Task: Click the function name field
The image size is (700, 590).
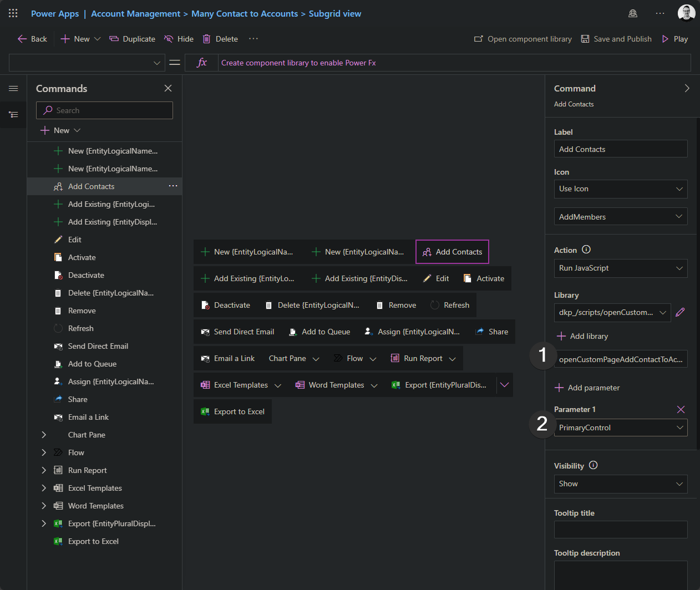Action: point(621,359)
